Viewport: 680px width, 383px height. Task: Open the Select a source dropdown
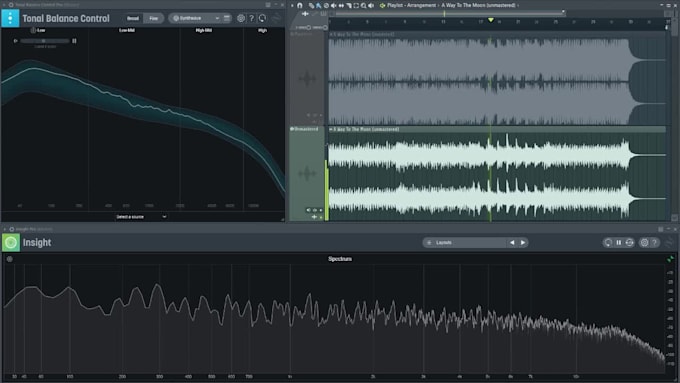pyautogui.click(x=141, y=216)
